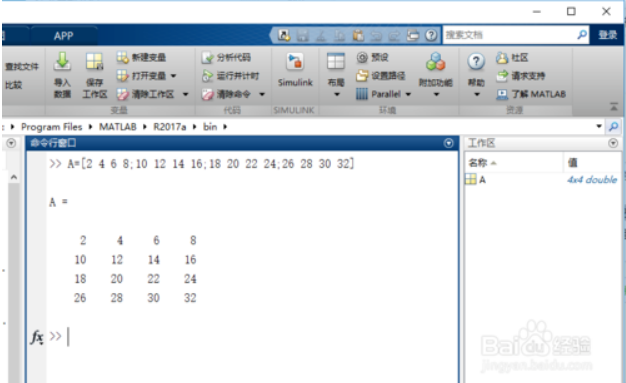Open 命令行窗口 panel actions menu
The width and height of the screenshot is (626, 383).
(x=448, y=143)
